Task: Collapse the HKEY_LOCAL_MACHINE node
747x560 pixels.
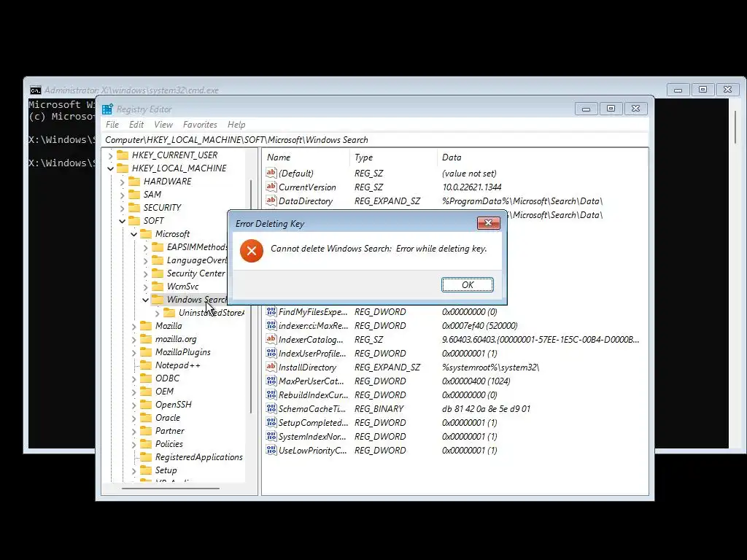Action: 111,168
